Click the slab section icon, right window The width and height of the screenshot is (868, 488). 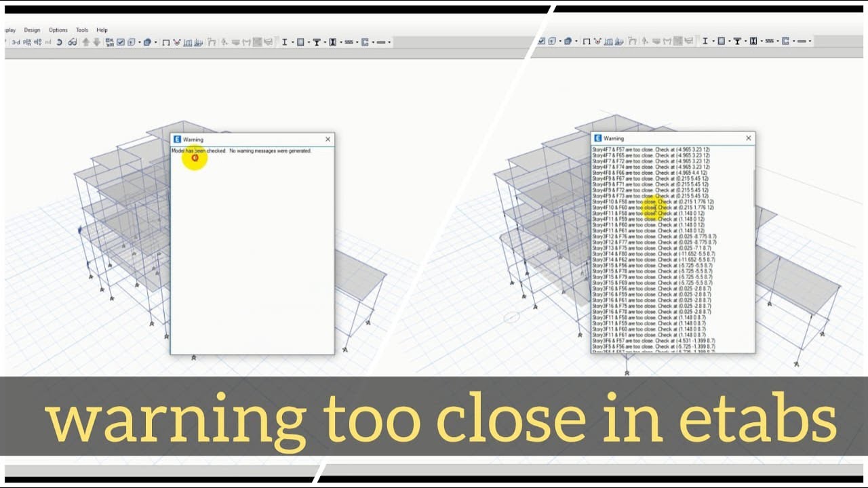click(722, 41)
